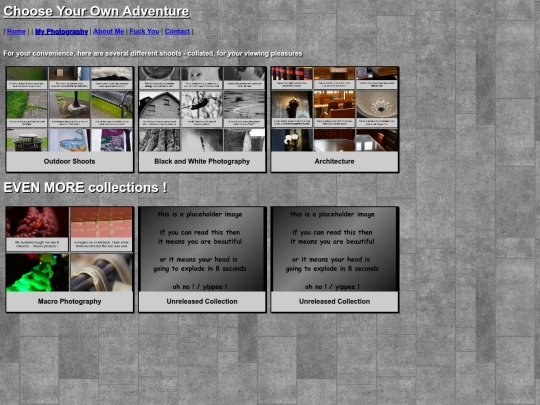Image resolution: width=540 pixels, height=405 pixels.
Task: Select the street lamp night thumbnail in Architecture
Action: point(292,140)
